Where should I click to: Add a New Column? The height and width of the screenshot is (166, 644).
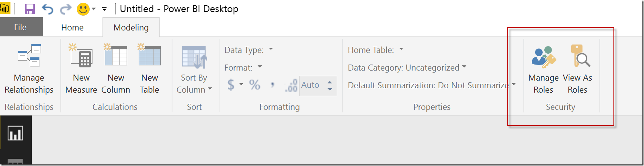tap(116, 69)
